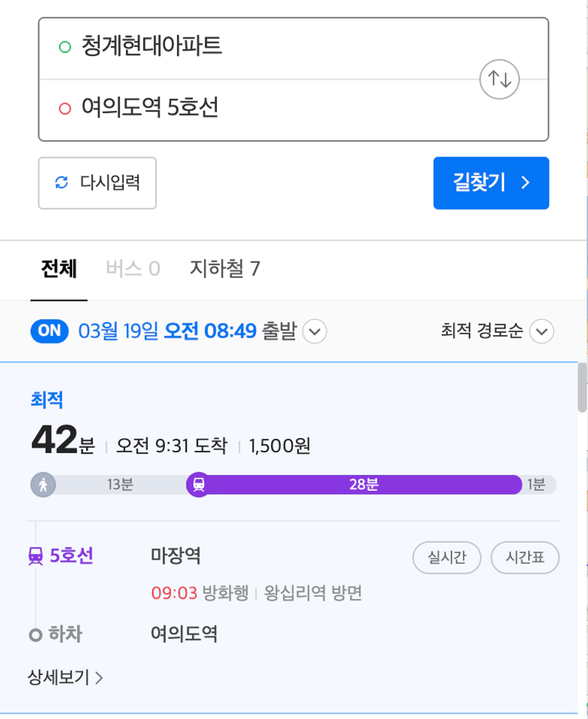588x719 pixels.
Task: Expand the departure time dropdown chevron
Action: coord(315,331)
